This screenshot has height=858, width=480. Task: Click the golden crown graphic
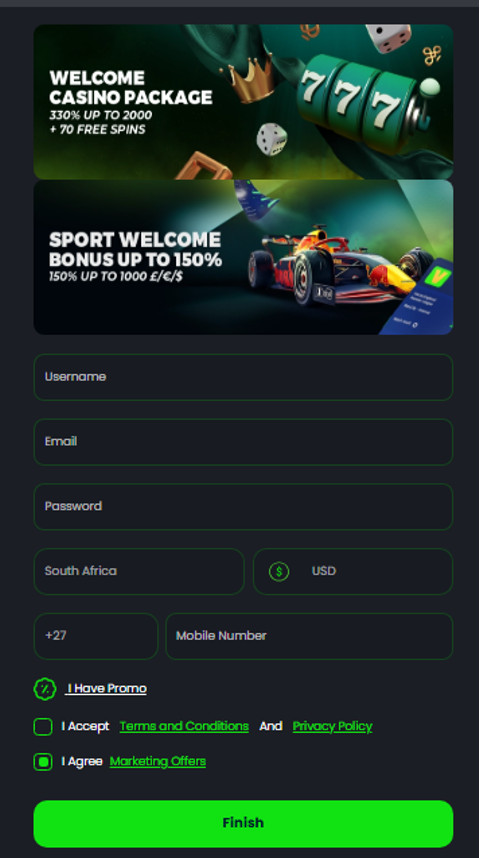(247, 80)
